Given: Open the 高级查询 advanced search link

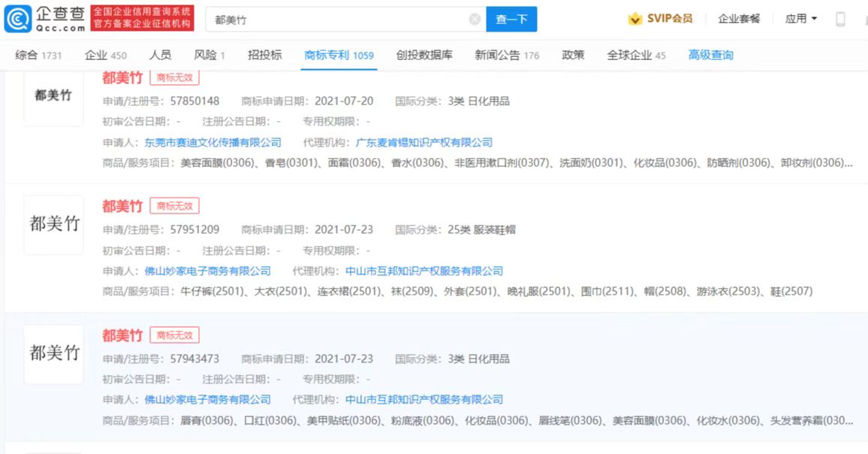Looking at the screenshot, I should 711,55.
